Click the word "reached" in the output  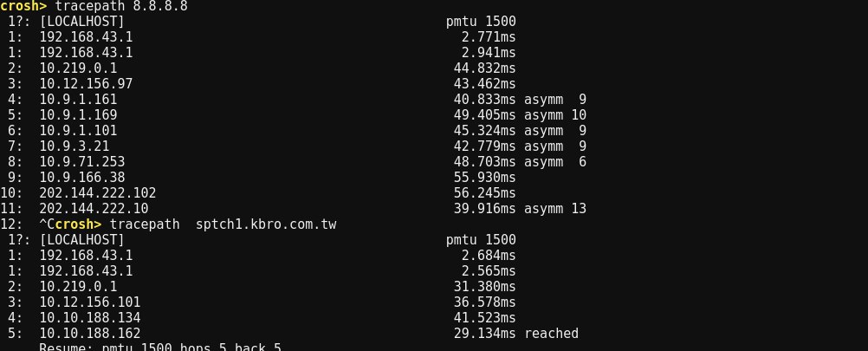[x=551, y=334]
